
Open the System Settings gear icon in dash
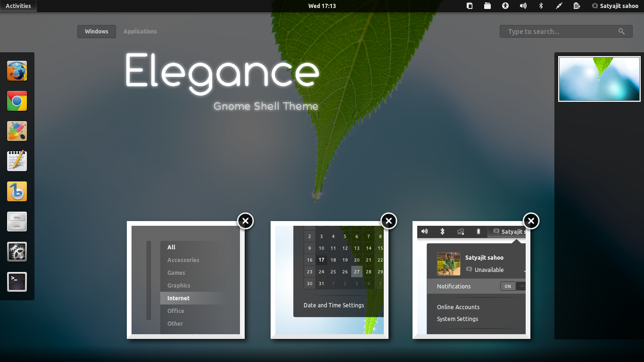pyautogui.click(x=17, y=252)
